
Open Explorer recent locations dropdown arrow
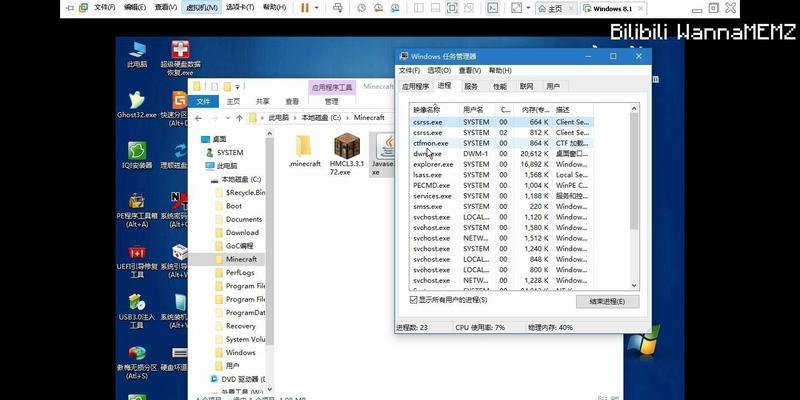point(227,118)
